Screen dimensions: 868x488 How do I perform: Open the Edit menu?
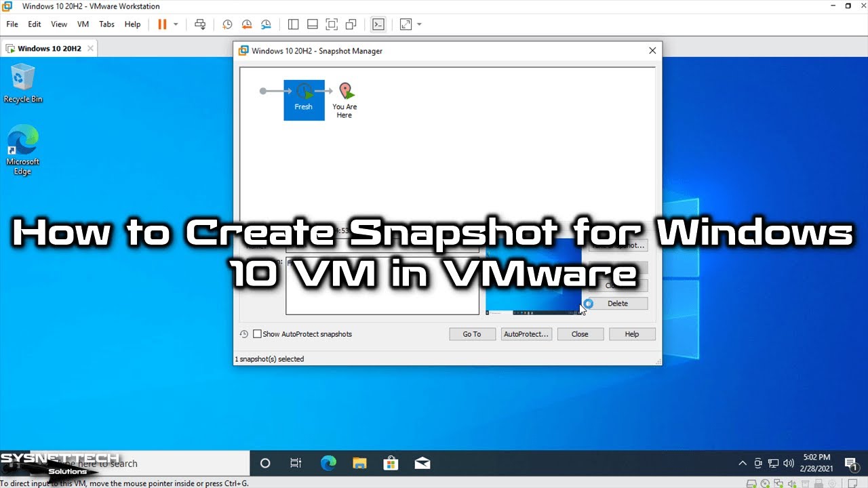[x=35, y=24]
